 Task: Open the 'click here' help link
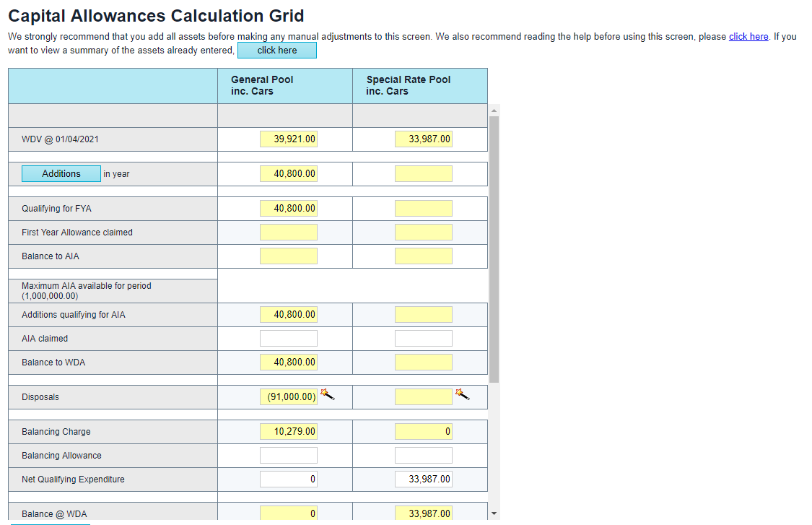pyautogui.click(x=748, y=37)
